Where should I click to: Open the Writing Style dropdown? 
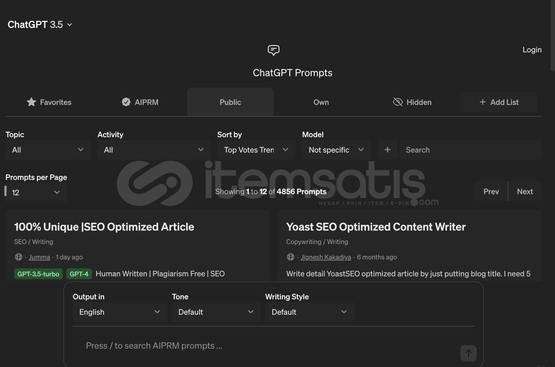click(x=309, y=312)
